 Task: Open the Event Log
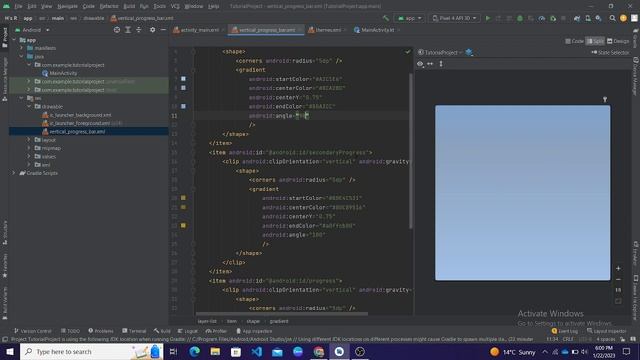(x=565, y=331)
